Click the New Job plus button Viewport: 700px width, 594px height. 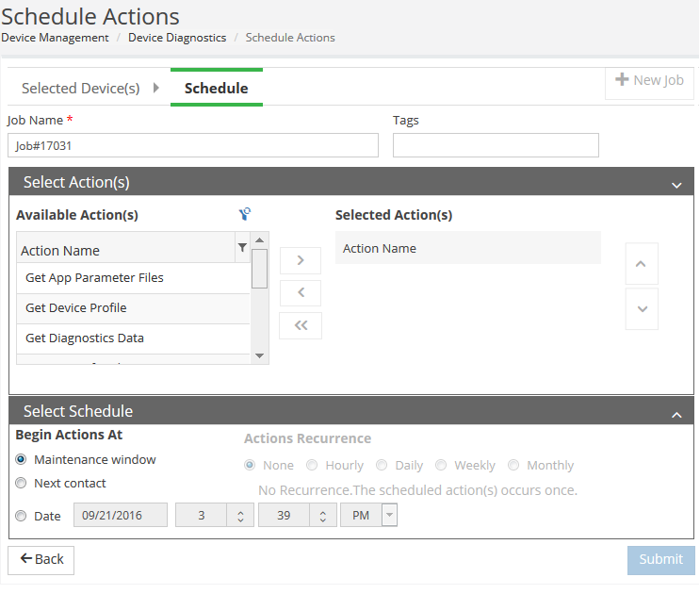point(649,81)
